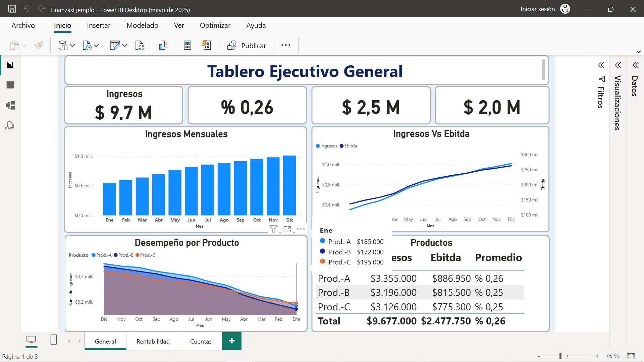Add a new report page
Image resolution: width=644 pixels, height=362 pixels.
(x=232, y=341)
